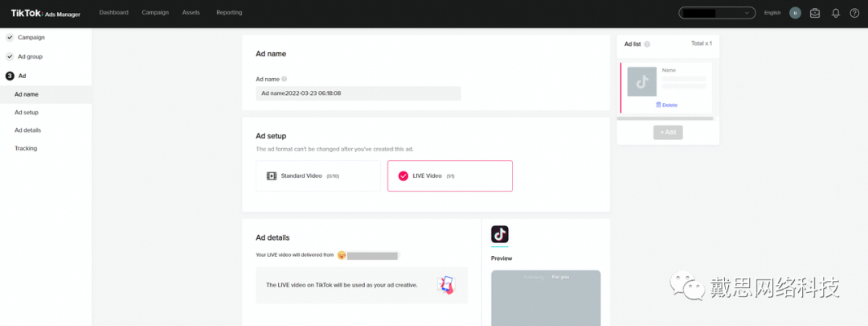The width and height of the screenshot is (868, 326).
Task: Open notifications bell icon
Action: (x=836, y=13)
